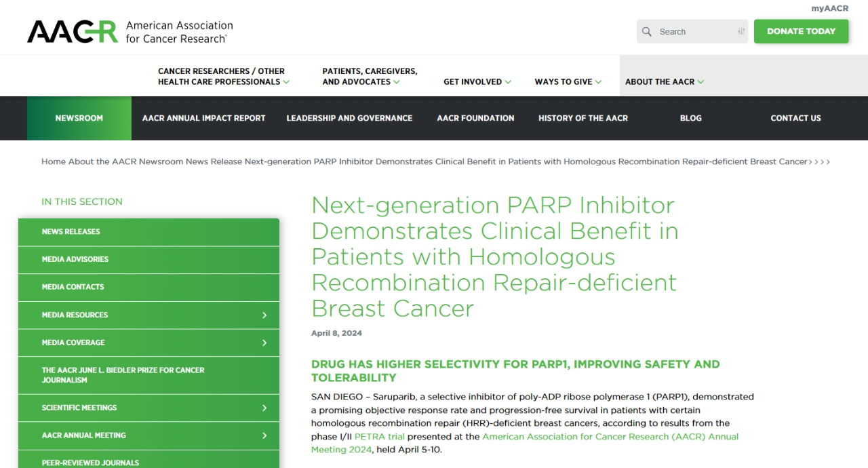Open AACR Annual Meeting sidebar item
Screen dimensions: 868x468
(149, 436)
